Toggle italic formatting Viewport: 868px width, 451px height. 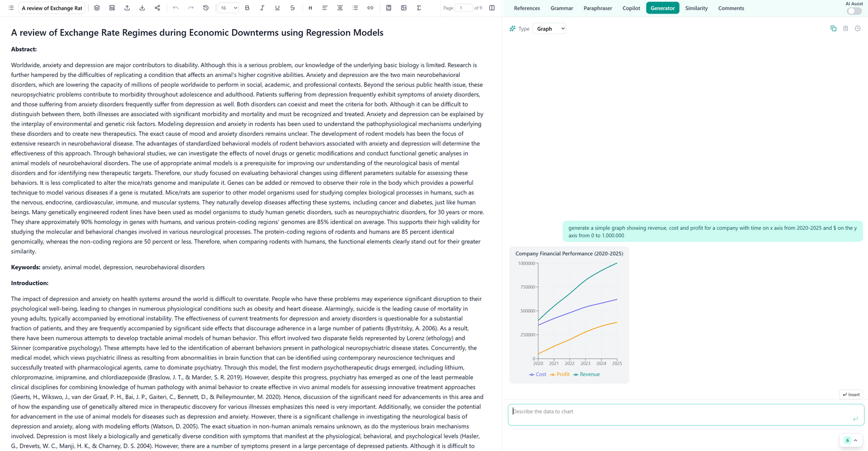tap(262, 8)
